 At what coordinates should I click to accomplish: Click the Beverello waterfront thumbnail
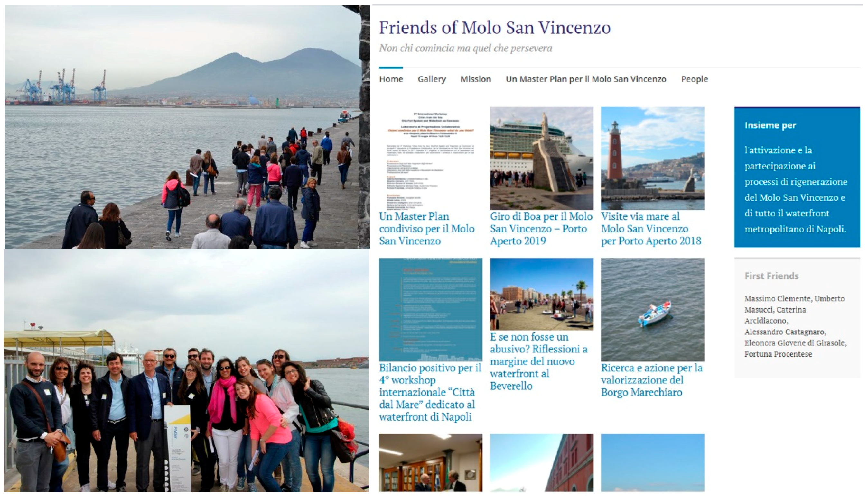tap(542, 294)
